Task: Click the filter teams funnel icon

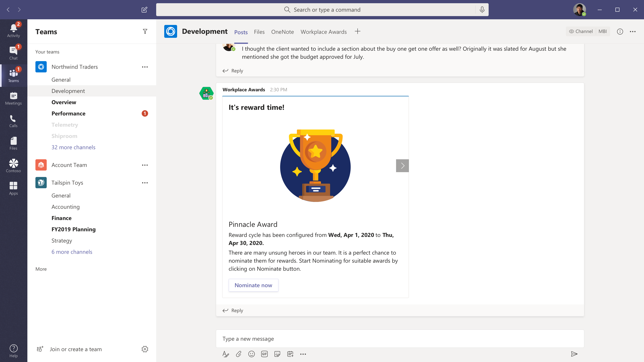Action: pos(145,32)
